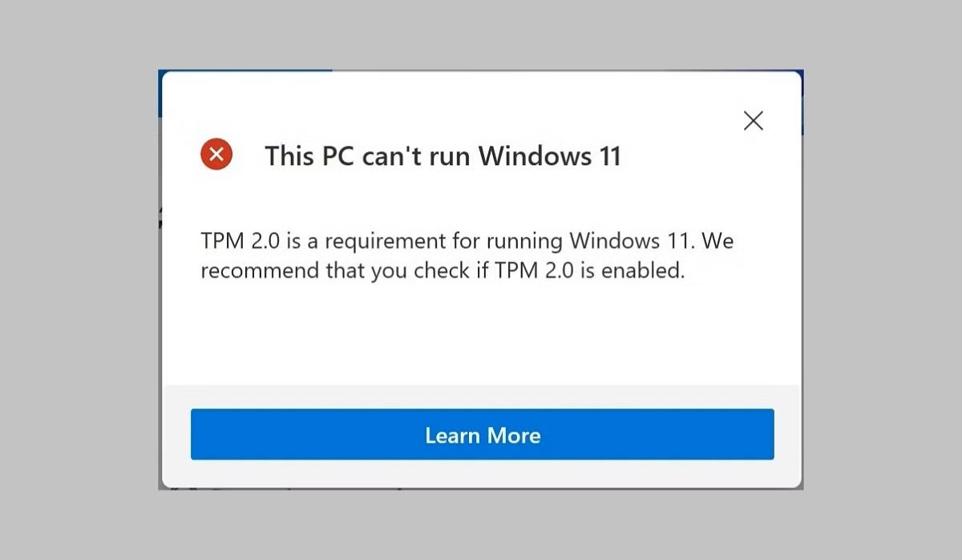Image resolution: width=962 pixels, height=560 pixels.
Task: Click the TPM 2.0 requirement message text
Action: click(x=467, y=255)
